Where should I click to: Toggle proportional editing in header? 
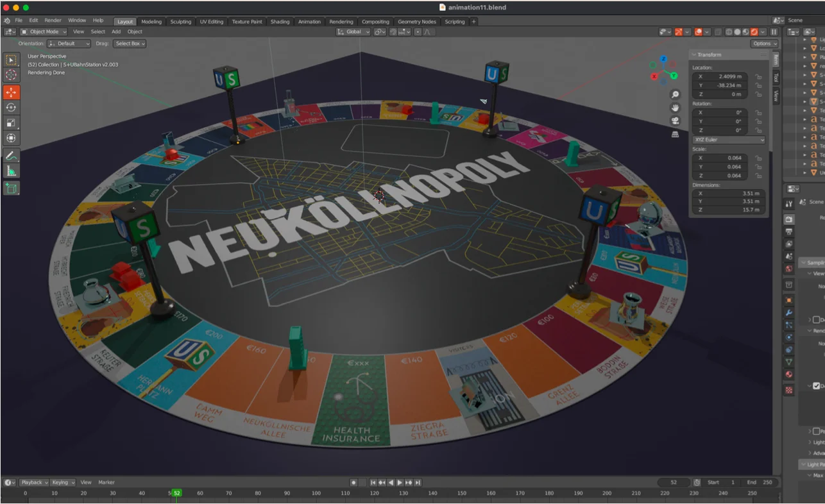tap(418, 32)
